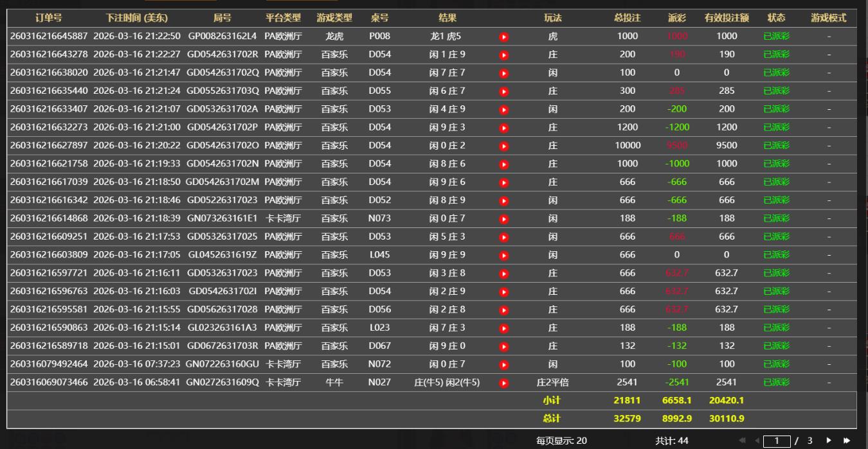Go to the previous page arrow
868x449 pixels.
click(757, 441)
